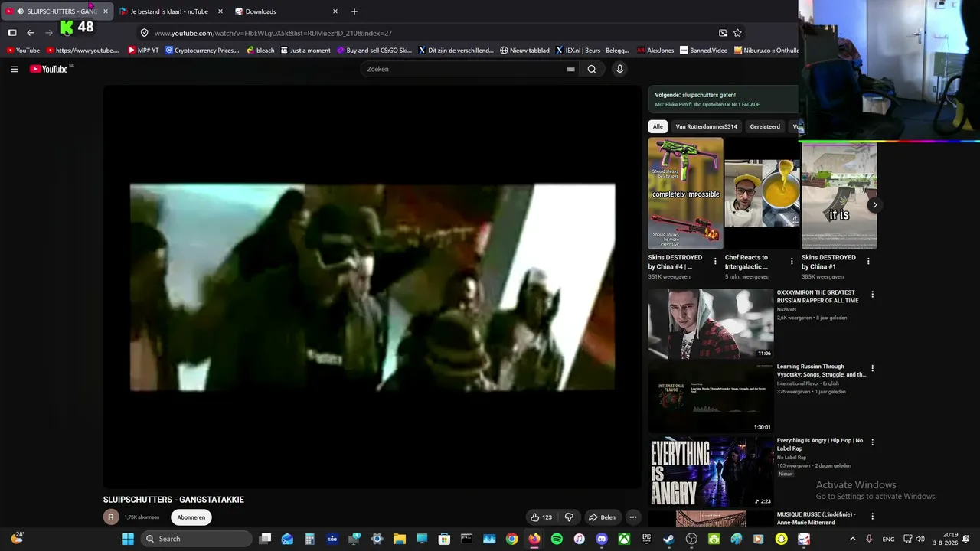980x551 pixels.
Task: Open the YouTube guide hamburger menu
Action: (x=14, y=69)
